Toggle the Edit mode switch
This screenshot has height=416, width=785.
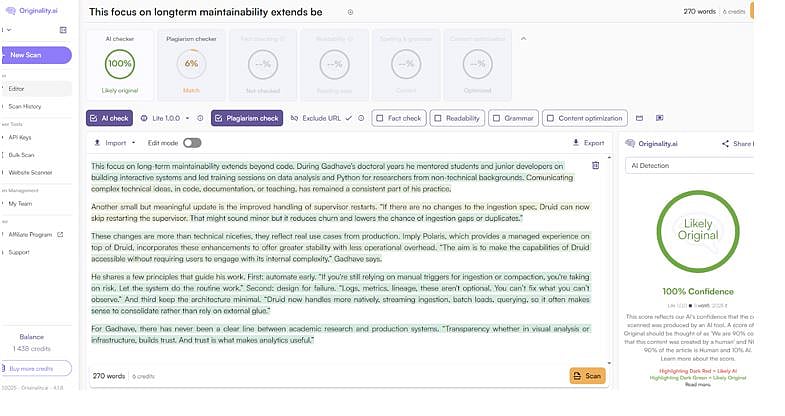192,143
